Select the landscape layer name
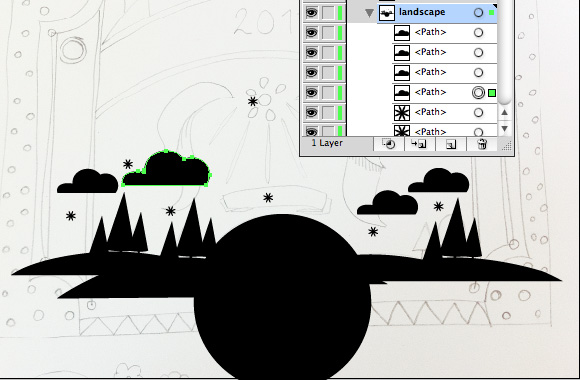The width and height of the screenshot is (580, 380). coord(422,12)
